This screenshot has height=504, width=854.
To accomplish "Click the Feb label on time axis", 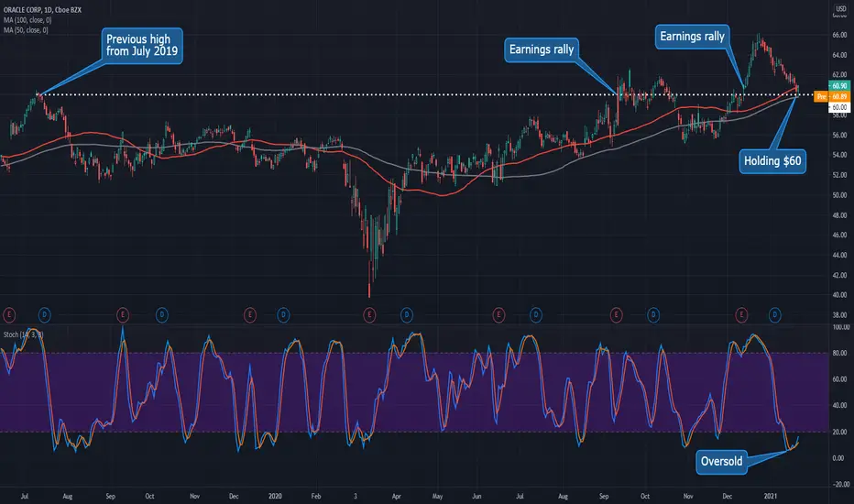I will [316, 496].
